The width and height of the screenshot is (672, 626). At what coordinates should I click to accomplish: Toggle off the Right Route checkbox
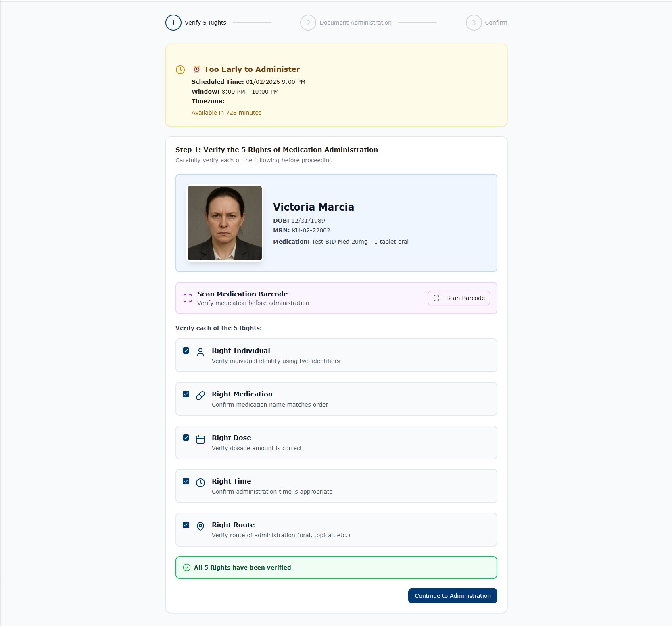[186, 525]
